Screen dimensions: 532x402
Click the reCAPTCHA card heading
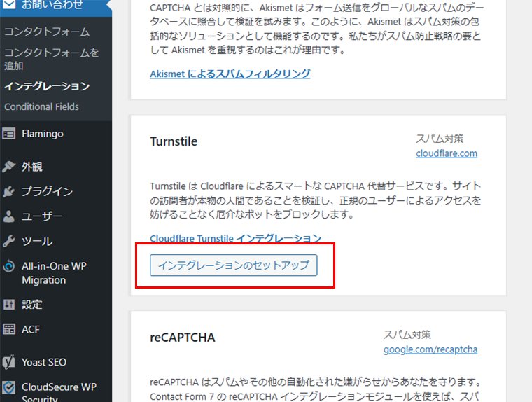tap(183, 338)
